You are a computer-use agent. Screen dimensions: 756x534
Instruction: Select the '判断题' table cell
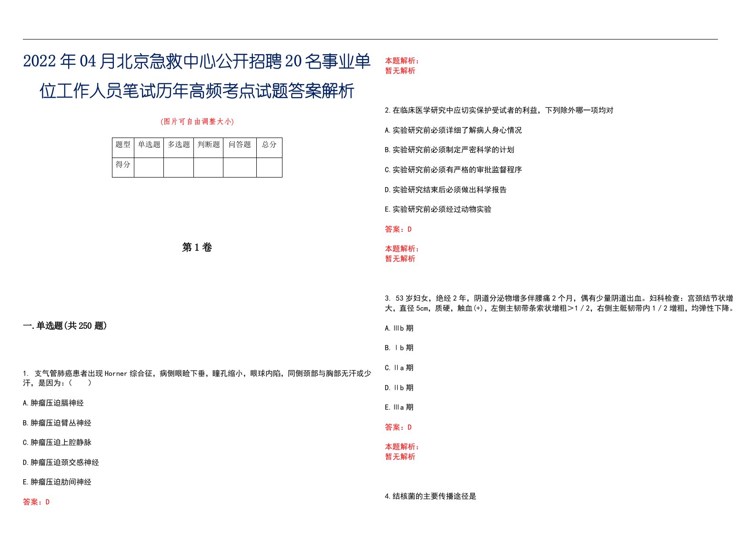(x=209, y=148)
